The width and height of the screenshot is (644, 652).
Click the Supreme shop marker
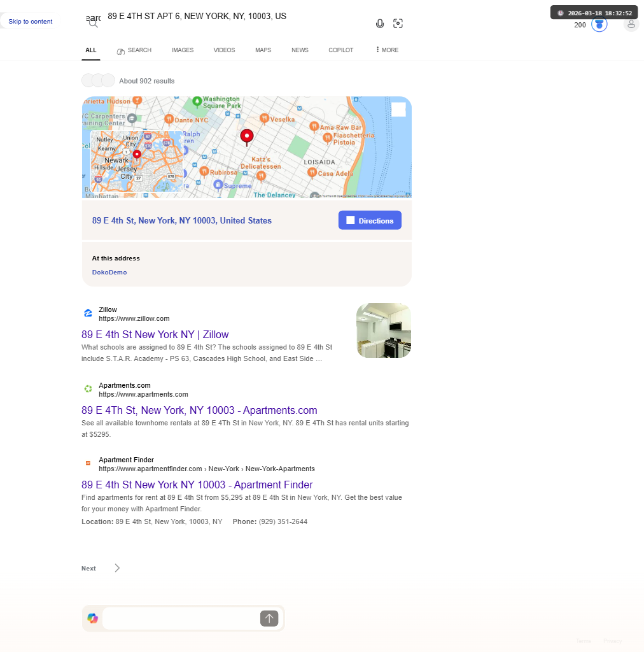click(x=218, y=185)
